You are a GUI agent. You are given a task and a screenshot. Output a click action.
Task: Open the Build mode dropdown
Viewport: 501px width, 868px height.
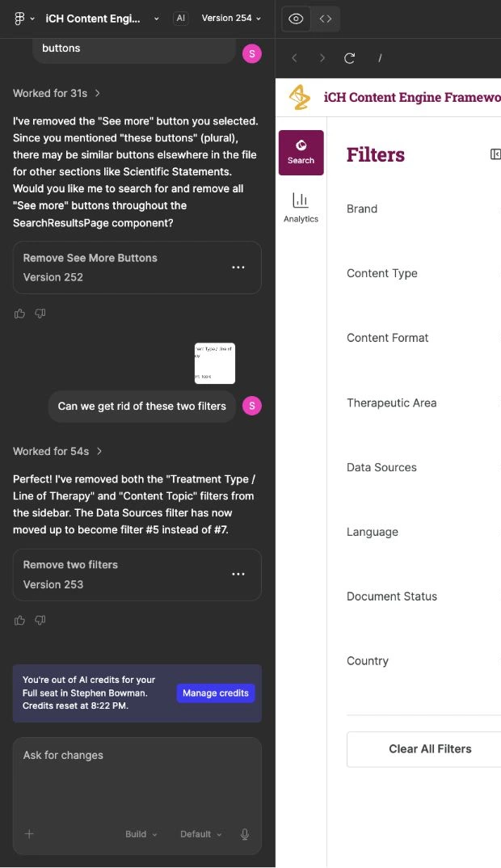(x=141, y=834)
